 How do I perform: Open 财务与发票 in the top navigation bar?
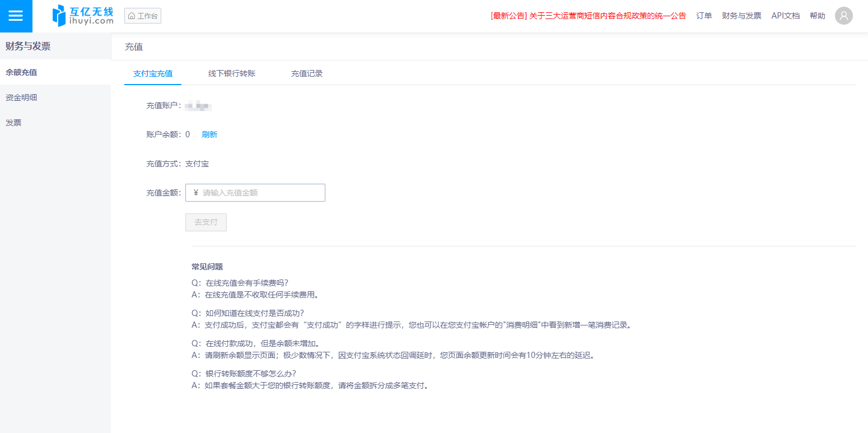(x=741, y=16)
